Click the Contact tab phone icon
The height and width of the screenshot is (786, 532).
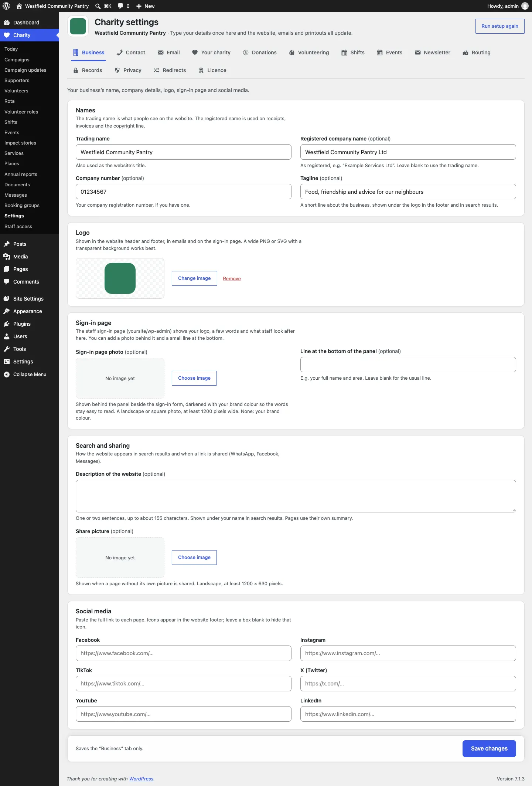point(120,52)
